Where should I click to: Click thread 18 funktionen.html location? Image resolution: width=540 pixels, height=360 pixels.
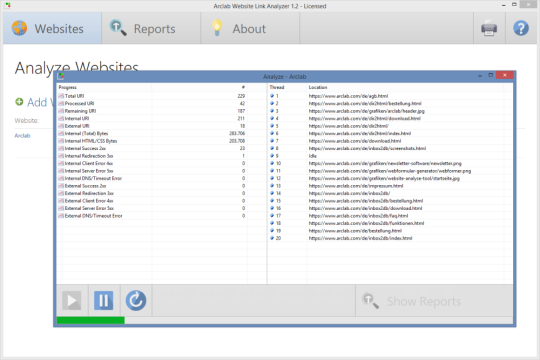pyautogui.click(x=366, y=223)
